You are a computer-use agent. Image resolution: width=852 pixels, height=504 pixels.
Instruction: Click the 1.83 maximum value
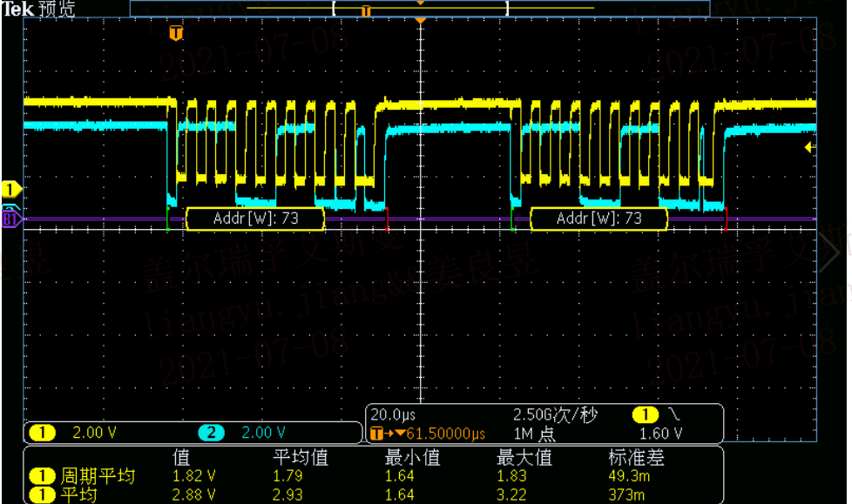[x=511, y=476]
